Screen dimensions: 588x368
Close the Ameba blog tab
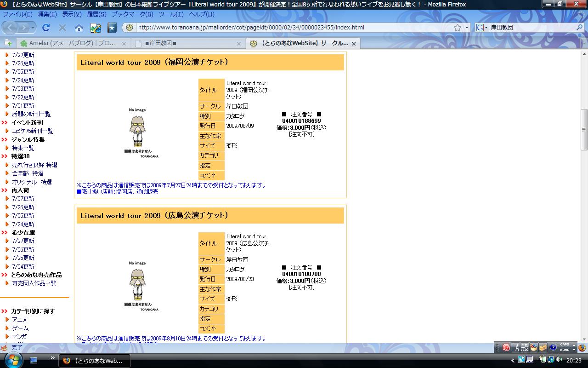(x=124, y=43)
